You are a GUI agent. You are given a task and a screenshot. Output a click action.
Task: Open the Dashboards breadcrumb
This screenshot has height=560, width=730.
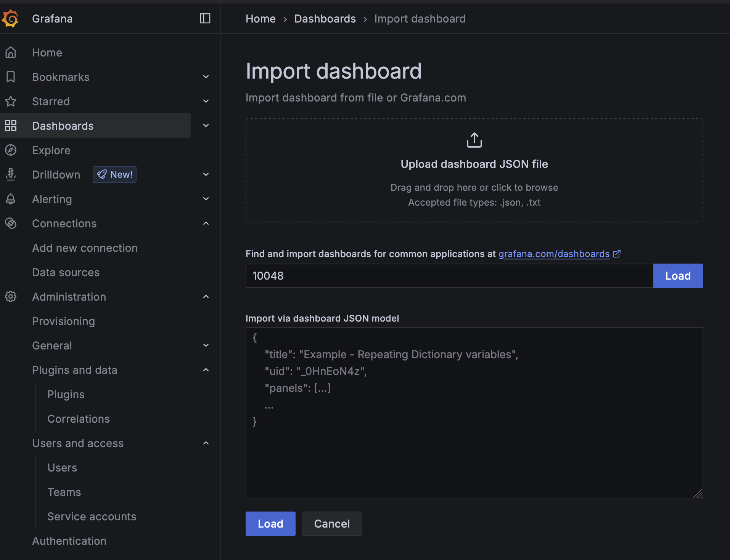point(325,18)
